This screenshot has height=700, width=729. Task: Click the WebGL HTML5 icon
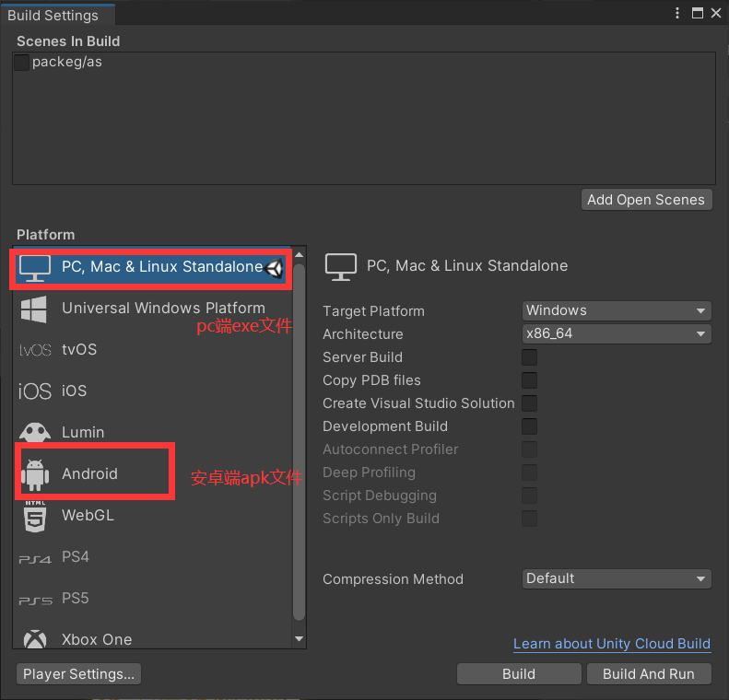(35, 516)
